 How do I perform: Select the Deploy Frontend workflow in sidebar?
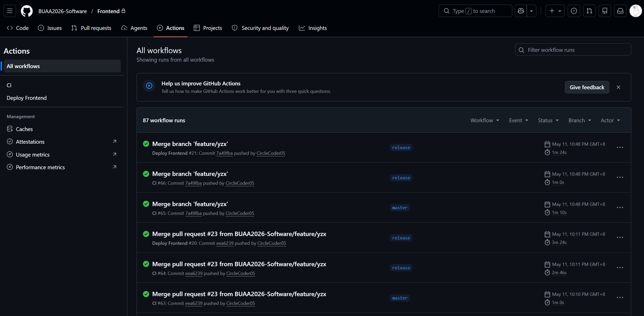(62, 98)
